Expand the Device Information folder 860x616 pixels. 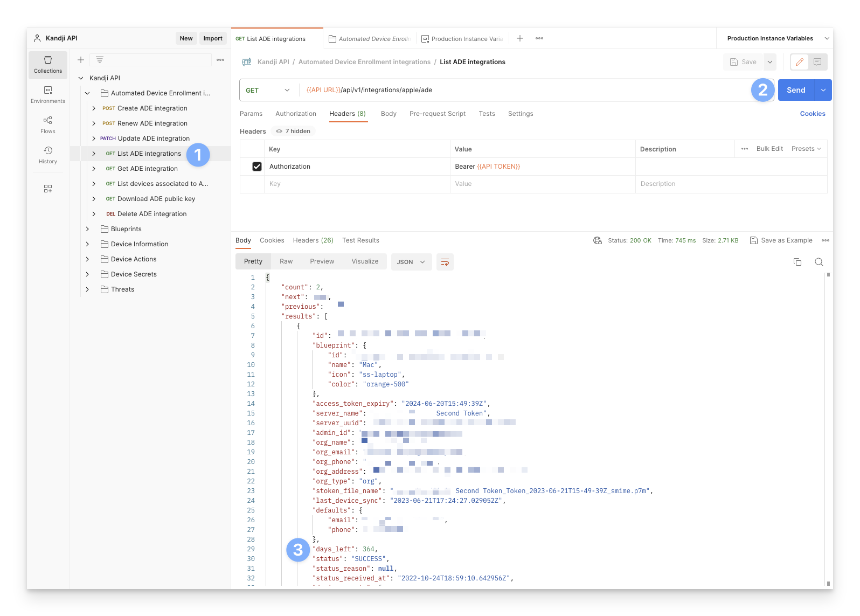[x=87, y=244]
